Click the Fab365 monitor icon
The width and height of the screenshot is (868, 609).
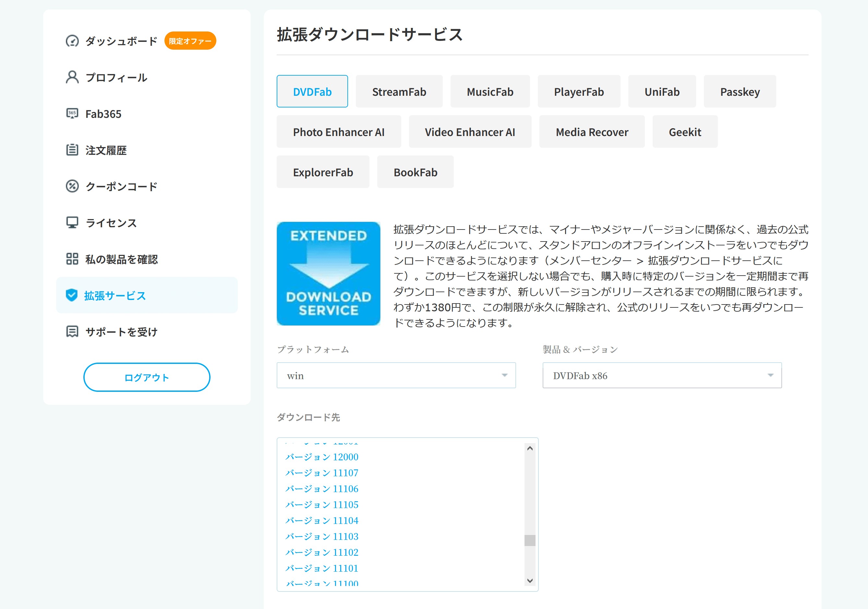point(72,114)
